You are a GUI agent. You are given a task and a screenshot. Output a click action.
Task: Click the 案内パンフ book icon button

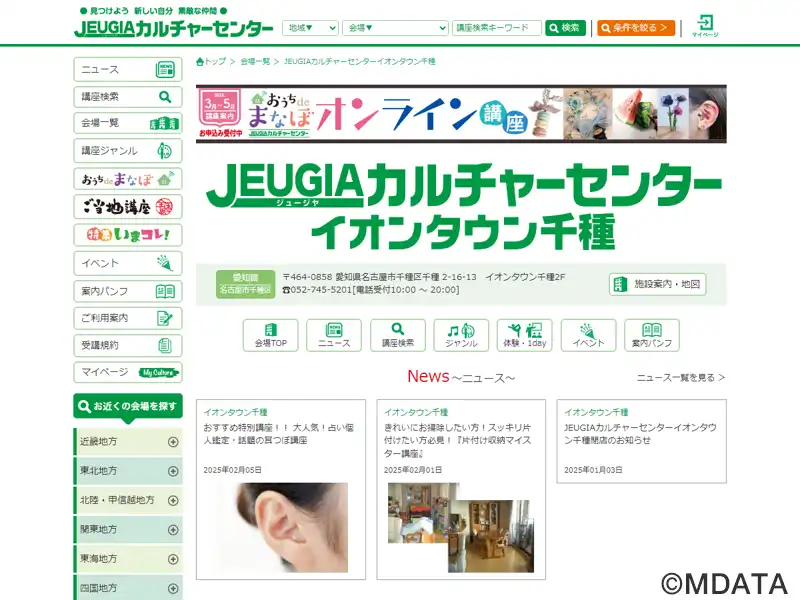click(652, 335)
